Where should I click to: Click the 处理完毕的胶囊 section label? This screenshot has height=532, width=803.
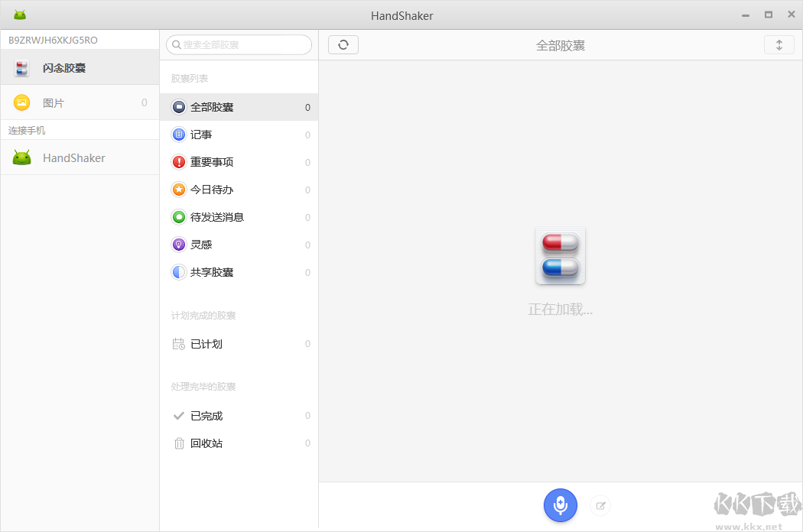point(203,387)
